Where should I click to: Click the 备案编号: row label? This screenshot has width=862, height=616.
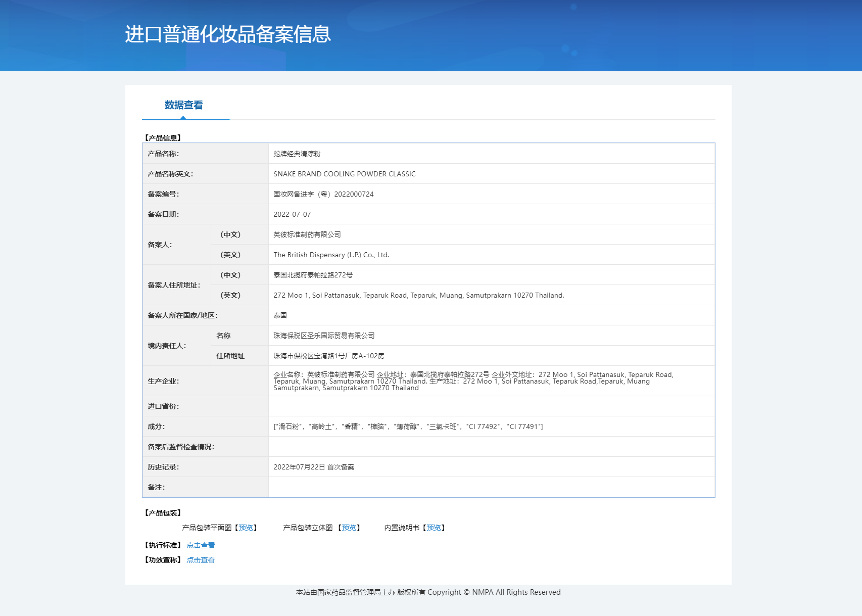[x=163, y=194]
